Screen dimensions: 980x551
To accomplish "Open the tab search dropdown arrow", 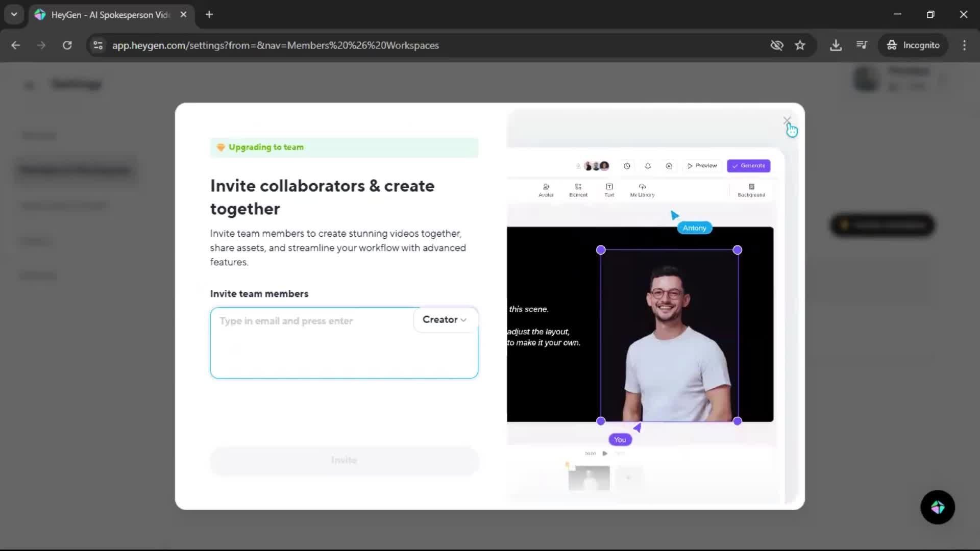I will [14, 14].
